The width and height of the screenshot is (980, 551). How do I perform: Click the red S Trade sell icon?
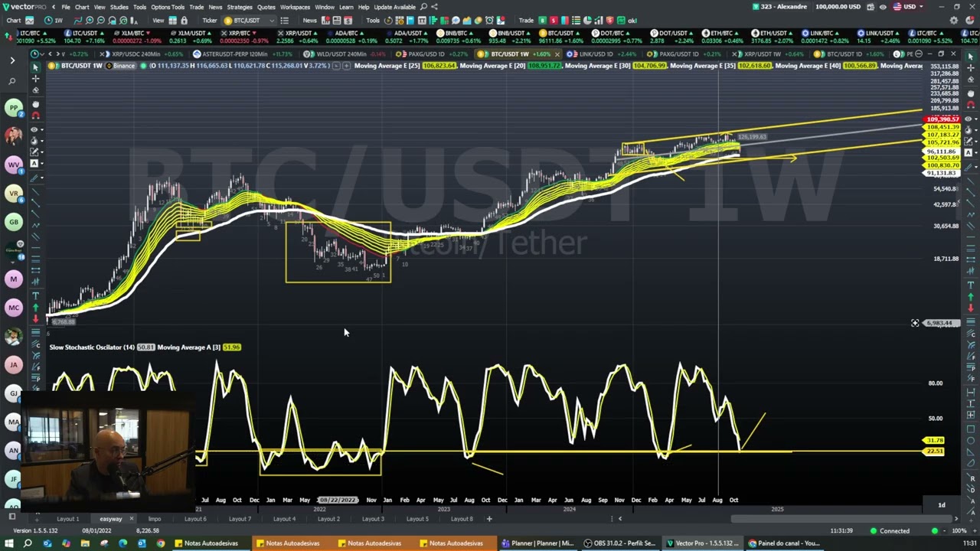(x=554, y=20)
